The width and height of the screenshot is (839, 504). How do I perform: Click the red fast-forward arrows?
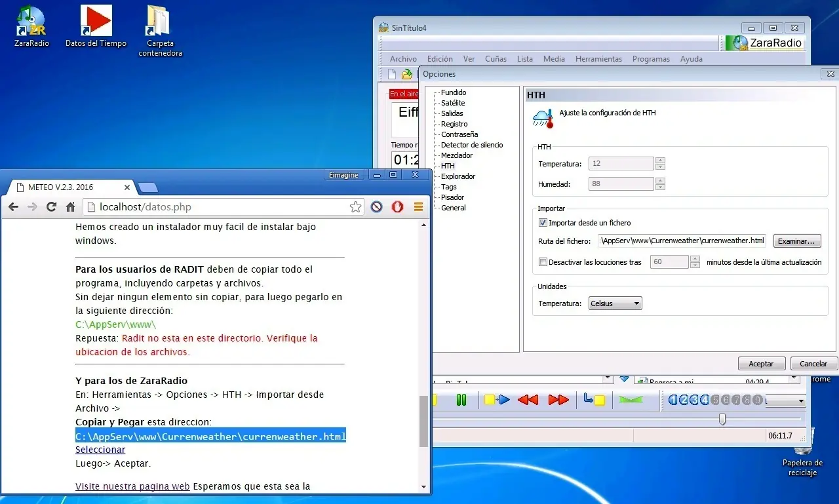pos(558,400)
